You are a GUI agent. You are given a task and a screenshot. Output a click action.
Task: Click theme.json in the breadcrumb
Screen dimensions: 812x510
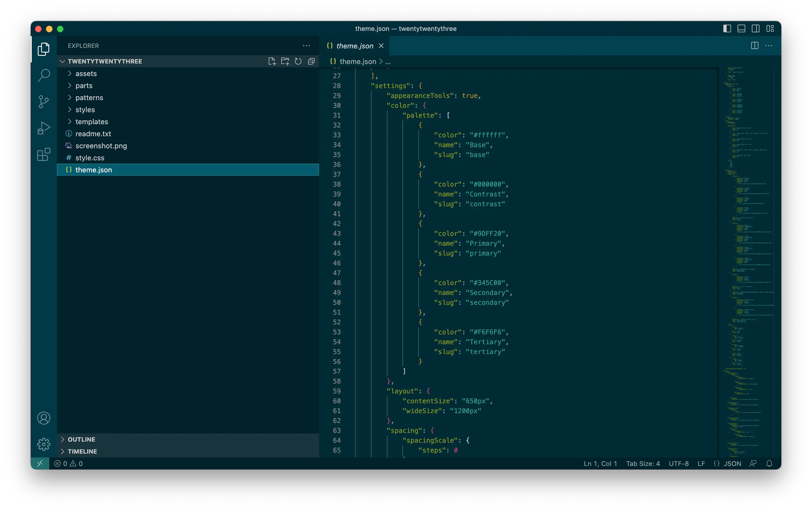point(358,61)
